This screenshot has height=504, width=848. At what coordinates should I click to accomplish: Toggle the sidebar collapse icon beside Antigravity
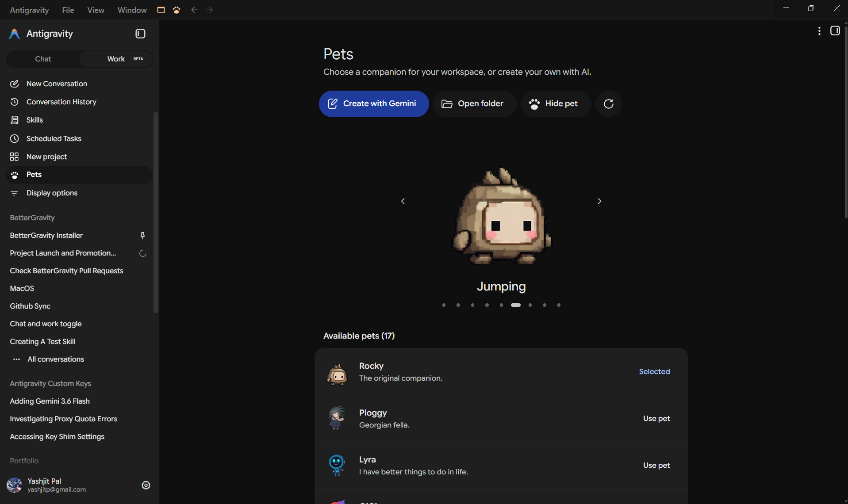(140, 34)
